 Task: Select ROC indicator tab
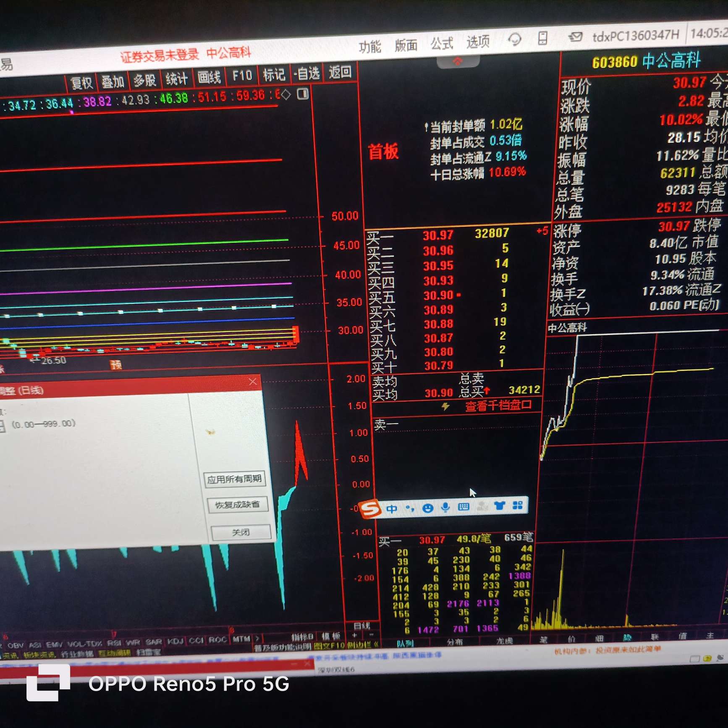pyautogui.click(x=218, y=640)
